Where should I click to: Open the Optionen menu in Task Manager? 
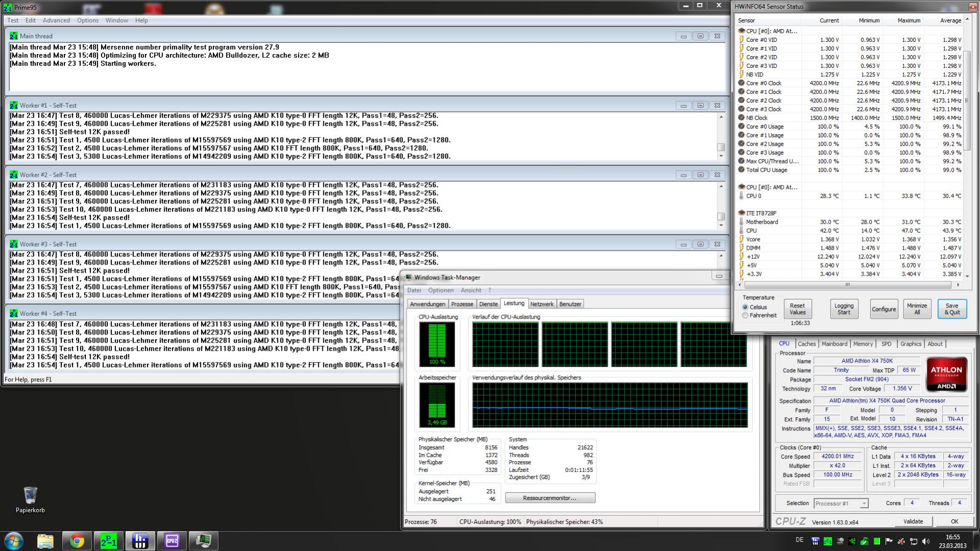(x=441, y=290)
